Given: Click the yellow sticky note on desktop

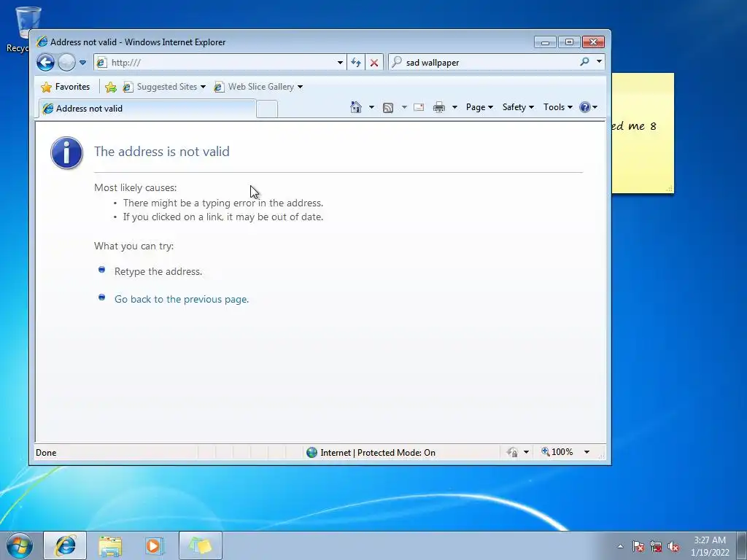Looking at the screenshot, I should coord(643,133).
